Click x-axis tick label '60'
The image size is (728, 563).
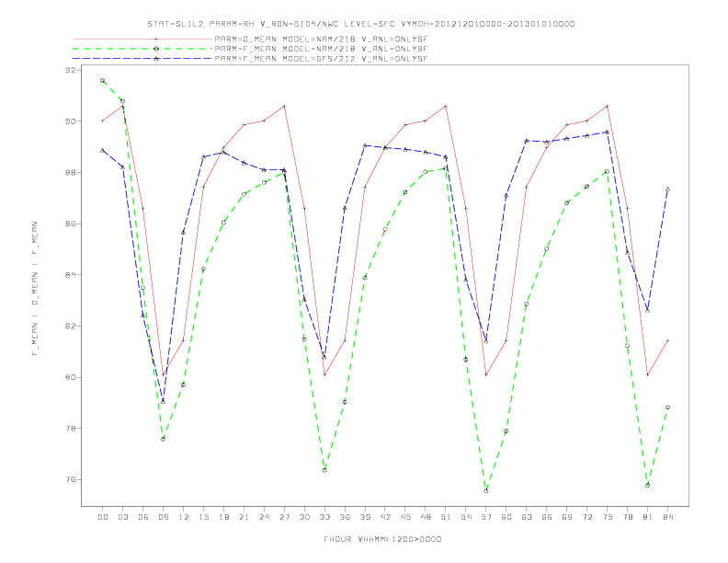(x=506, y=517)
